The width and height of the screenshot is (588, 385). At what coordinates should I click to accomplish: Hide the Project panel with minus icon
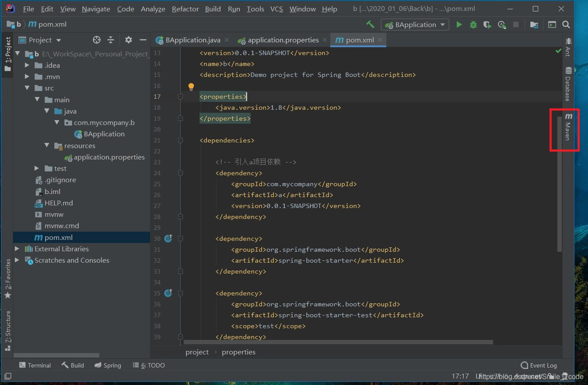(x=143, y=40)
